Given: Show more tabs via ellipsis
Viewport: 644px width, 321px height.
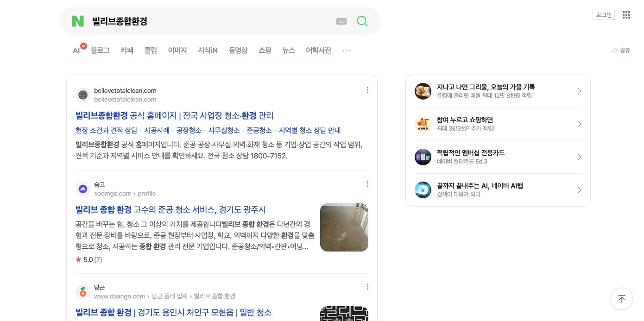Looking at the screenshot, I should pos(347,50).
